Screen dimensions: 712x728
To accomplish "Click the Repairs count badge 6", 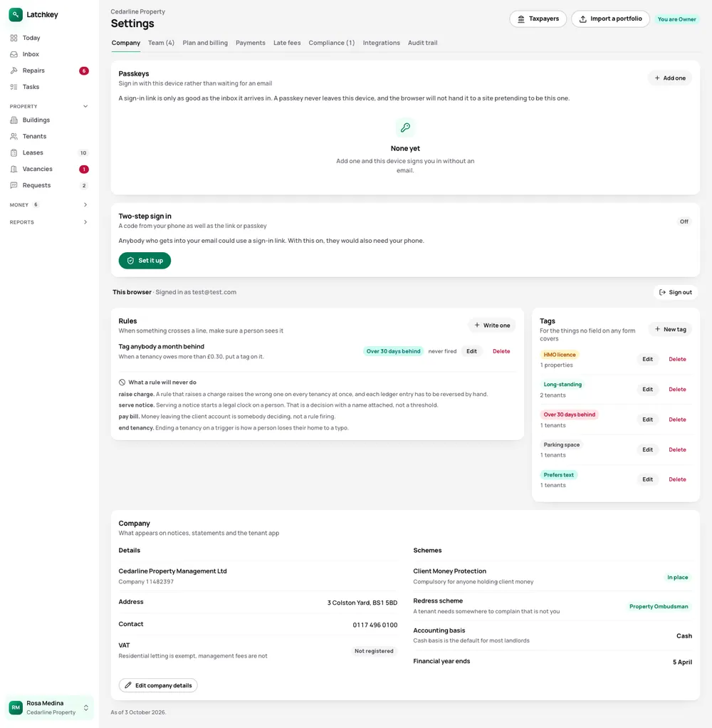I will pos(84,71).
